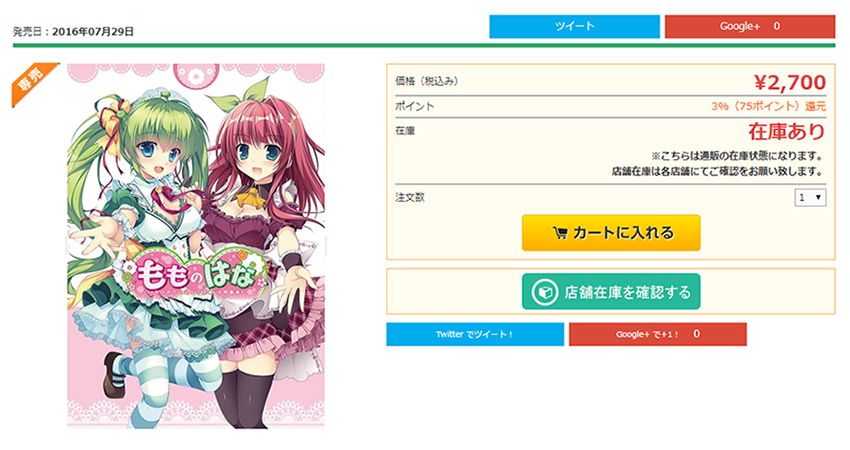Image resolution: width=850 pixels, height=450 pixels.
Task: Click the 3%（75ポイント）還元 points text
Action: coord(769,106)
